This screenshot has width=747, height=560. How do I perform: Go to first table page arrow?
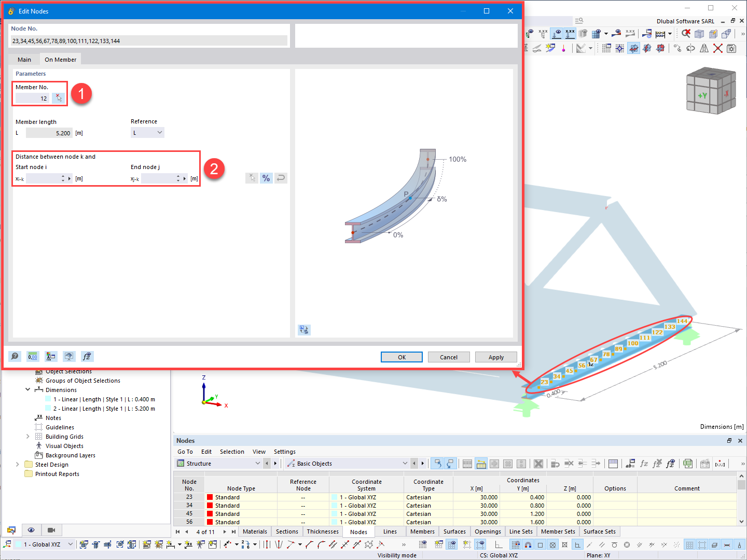pos(178,531)
